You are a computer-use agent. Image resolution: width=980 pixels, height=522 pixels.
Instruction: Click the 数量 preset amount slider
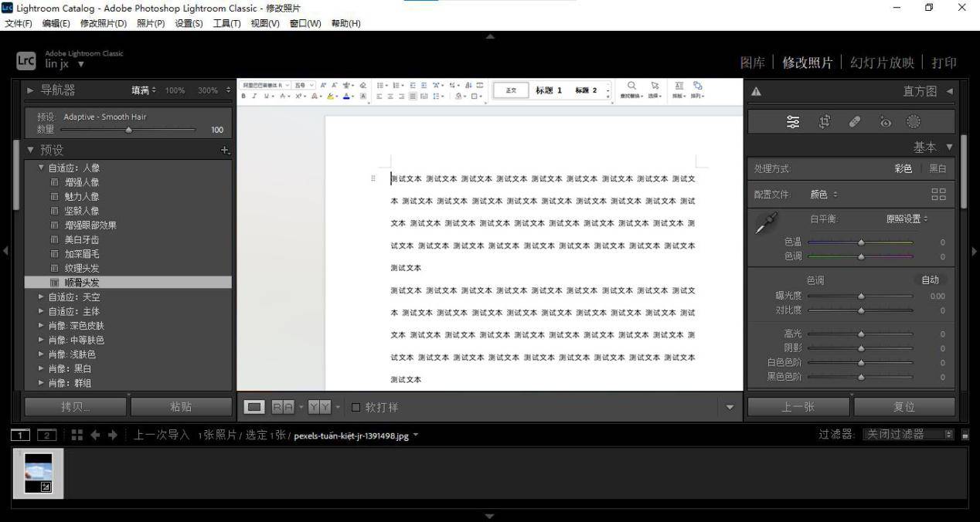coord(128,130)
